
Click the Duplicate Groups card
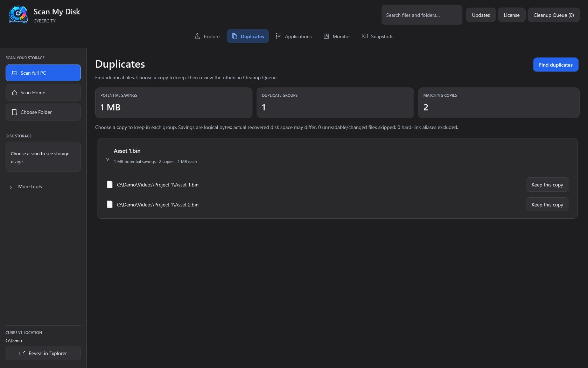click(335, 103)
